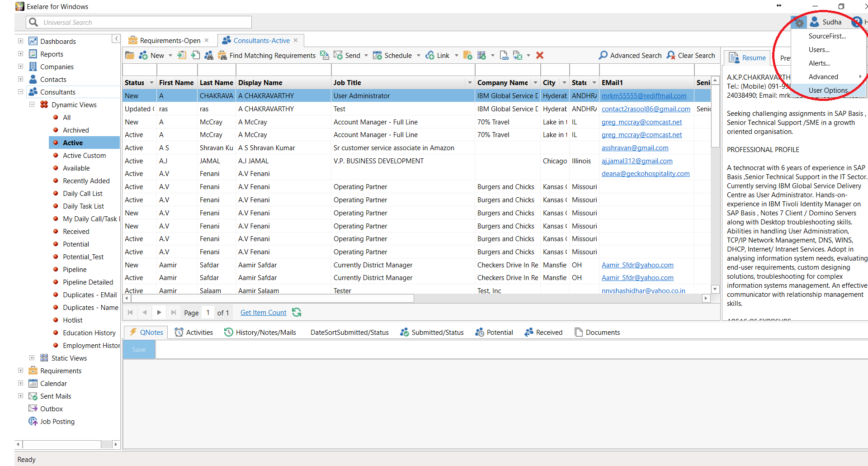Click Clear Search
Image resolution: width=868 pixels, height=466 pixels.
pos(691,55)
